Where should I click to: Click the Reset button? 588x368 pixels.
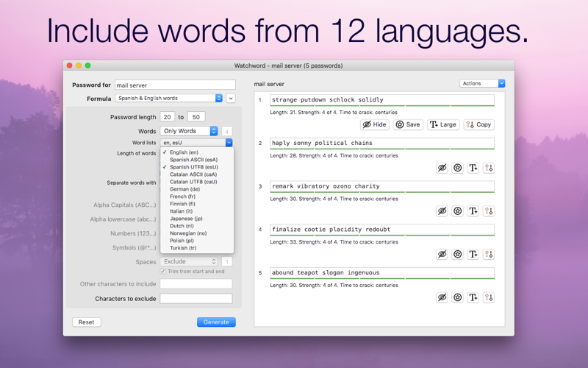(86, 322)
